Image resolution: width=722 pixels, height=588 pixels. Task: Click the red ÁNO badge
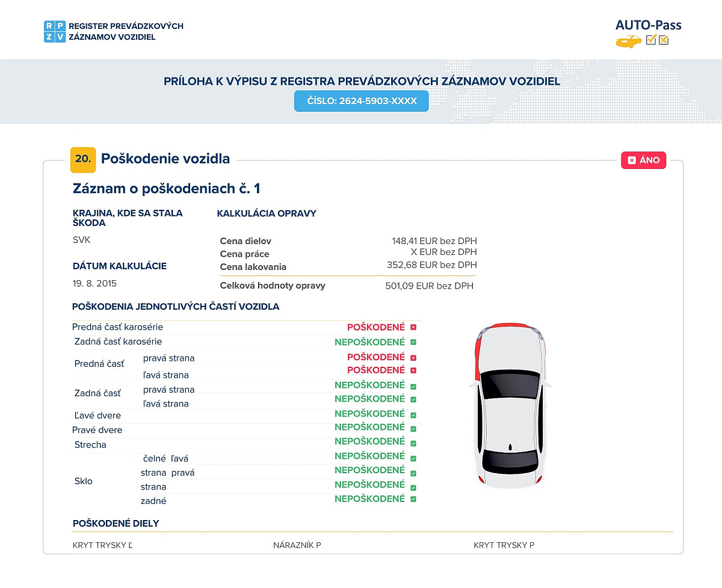tap(644, 160)
